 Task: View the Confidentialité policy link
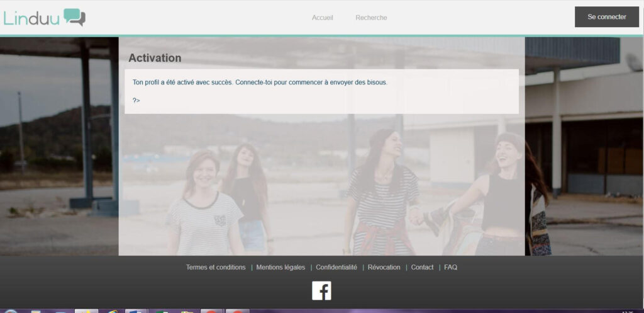tap(336, 267)
